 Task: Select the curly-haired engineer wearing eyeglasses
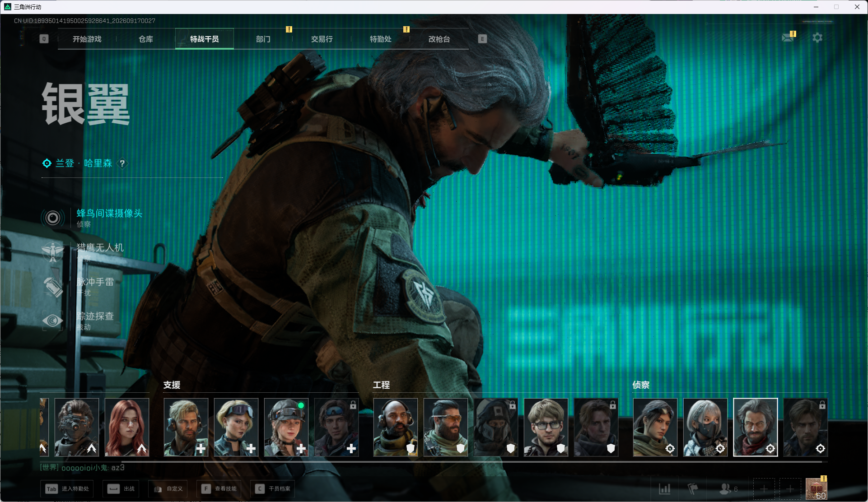(x=546, y=427)
